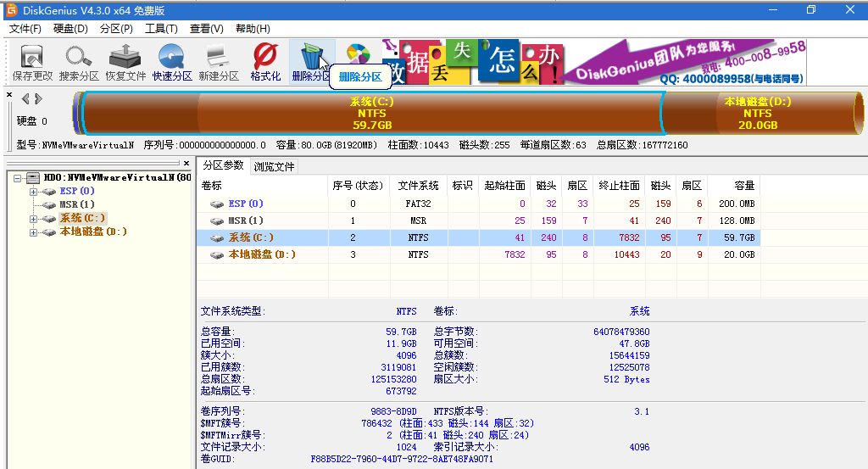Sort by 序号(状态) column header
Screen dimensions: 868x469
point(359,186)
